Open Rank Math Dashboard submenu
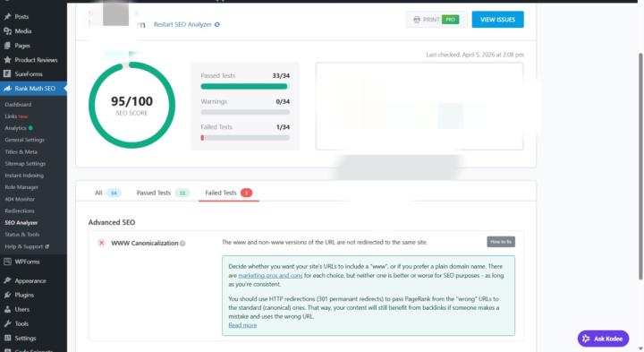644x352 pixels. tap(18, 105)
